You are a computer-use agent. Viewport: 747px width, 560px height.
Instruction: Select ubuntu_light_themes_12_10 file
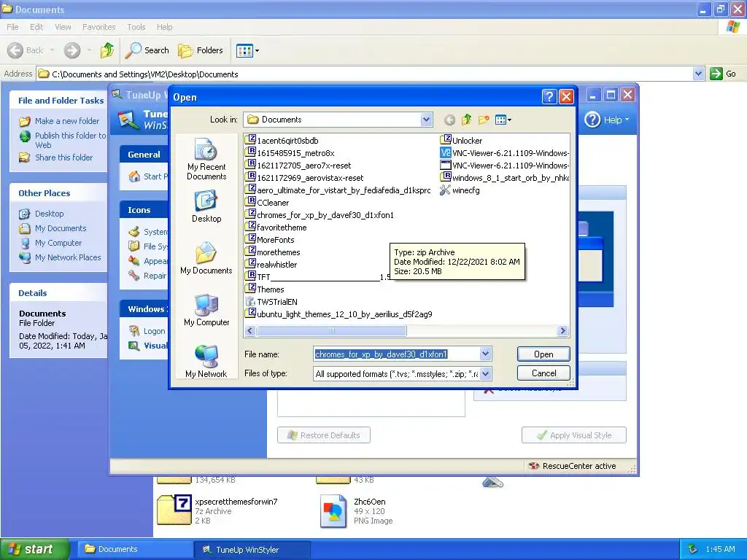click(x=338, y=314)
